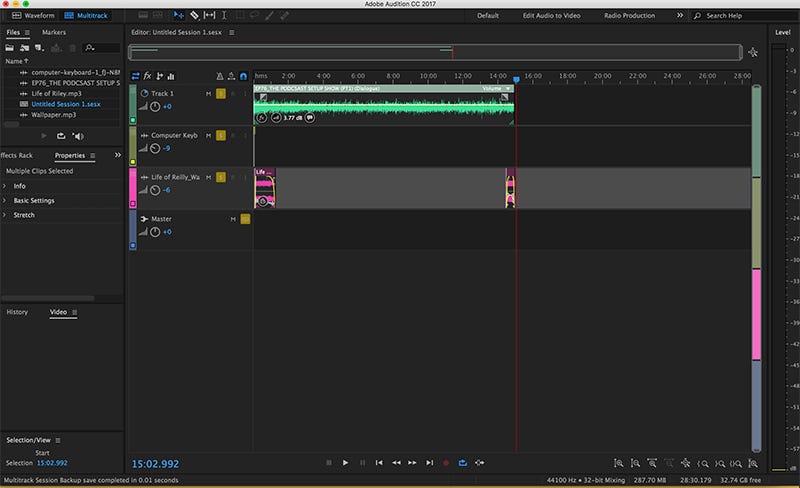Switch to the Markers tab
Viewport: 800px width, 488px height.
(54, 32)
